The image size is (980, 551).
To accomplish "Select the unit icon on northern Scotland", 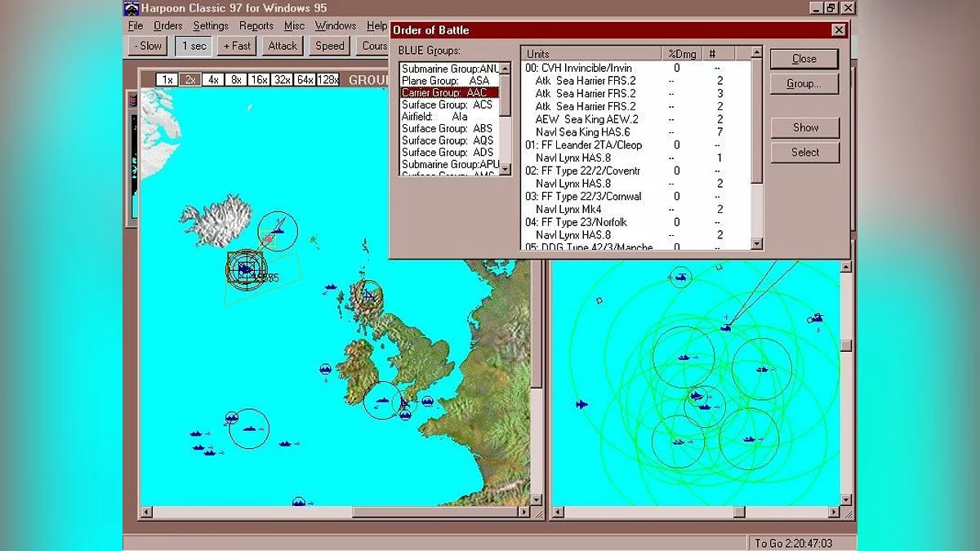I will pyautogui.click(x=368, y=294).
